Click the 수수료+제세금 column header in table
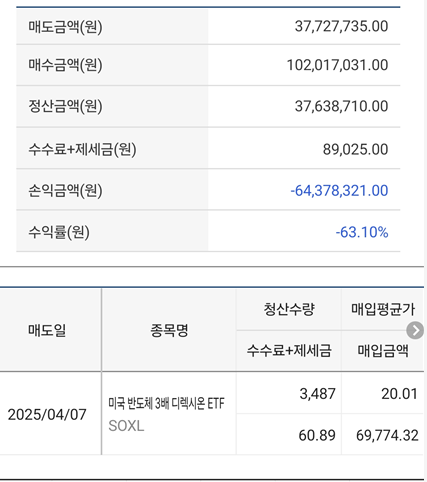Image resolution: width=427 pixels, height=482 pixels. click(289, 350)
